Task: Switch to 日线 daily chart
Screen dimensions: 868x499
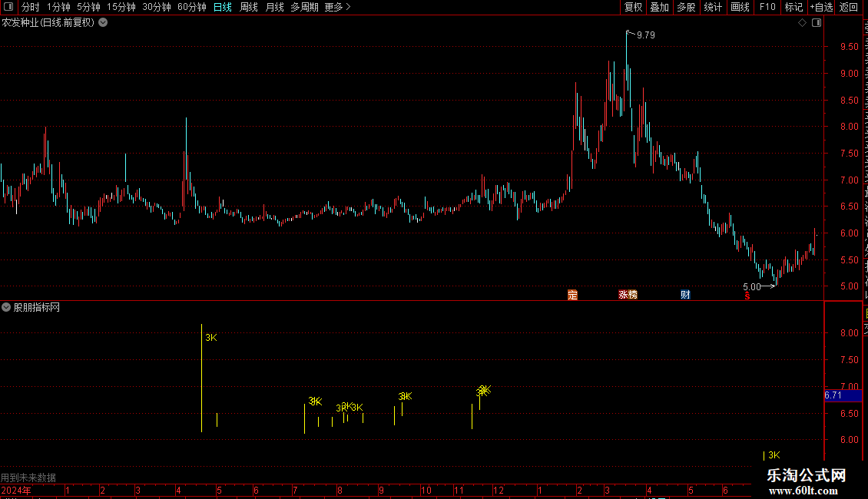Action: pyautogui.click(x=223, y=7)
